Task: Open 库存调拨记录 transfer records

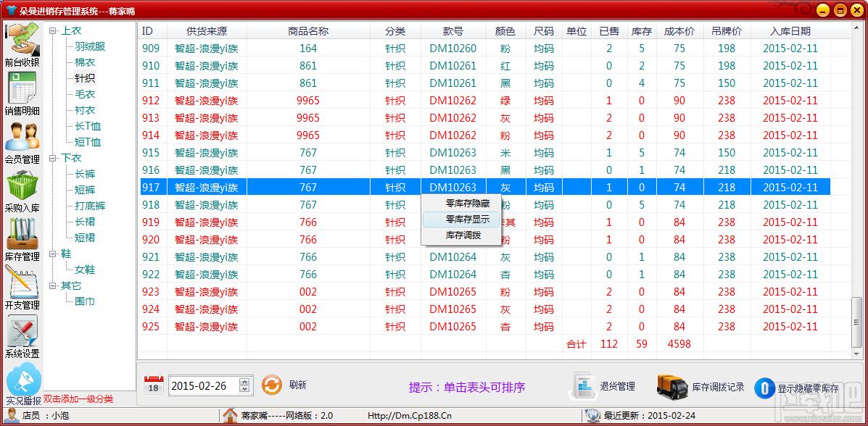Action: (x=701, y=387)
